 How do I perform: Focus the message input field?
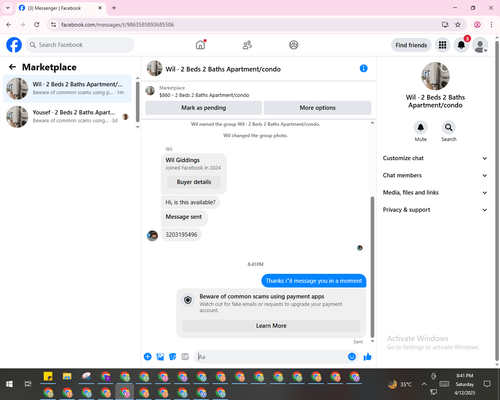pos(276,357)
